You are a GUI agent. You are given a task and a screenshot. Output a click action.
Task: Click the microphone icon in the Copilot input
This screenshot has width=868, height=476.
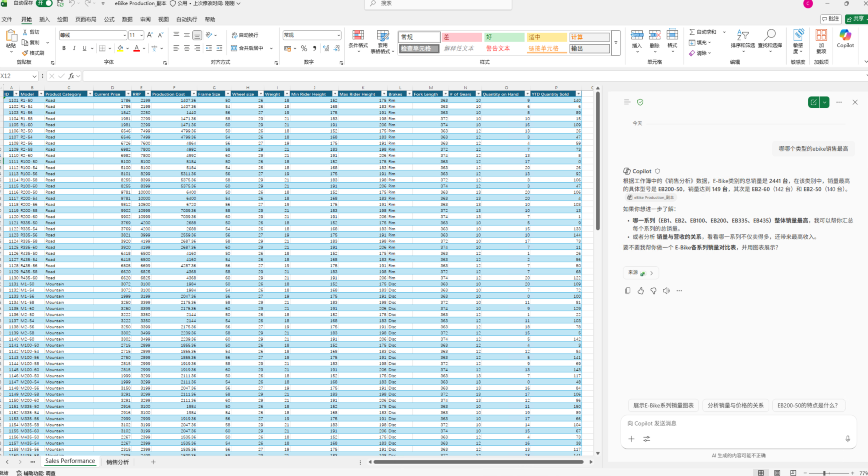point(848,439)
